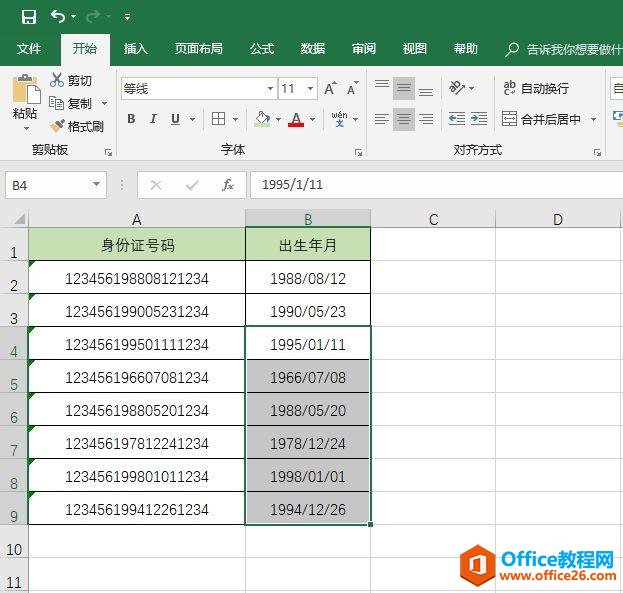Open the alignment settings dialog launcher
Screen dimensions: 623x593
(x=597, y=152)
